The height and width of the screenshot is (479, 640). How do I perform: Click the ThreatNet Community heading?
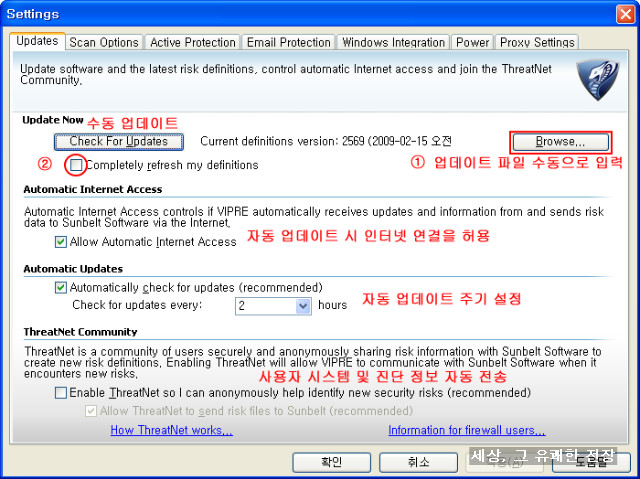80,332
